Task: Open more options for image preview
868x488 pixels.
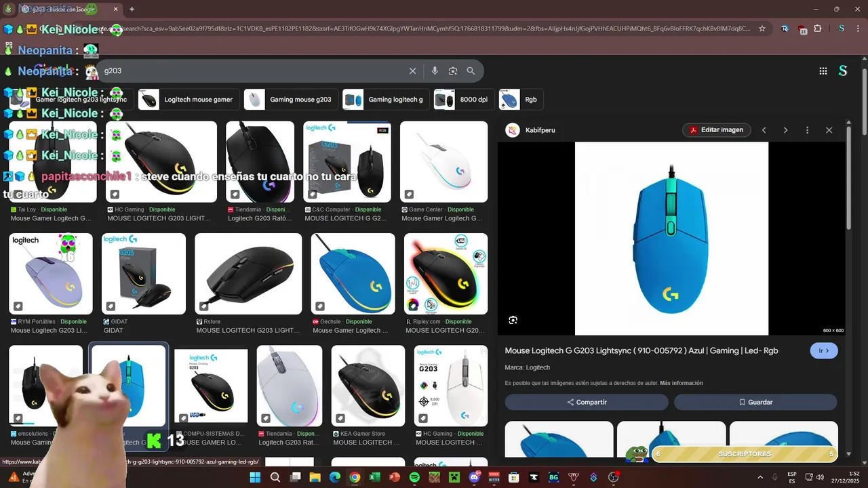Action: (x=807, y=130)
